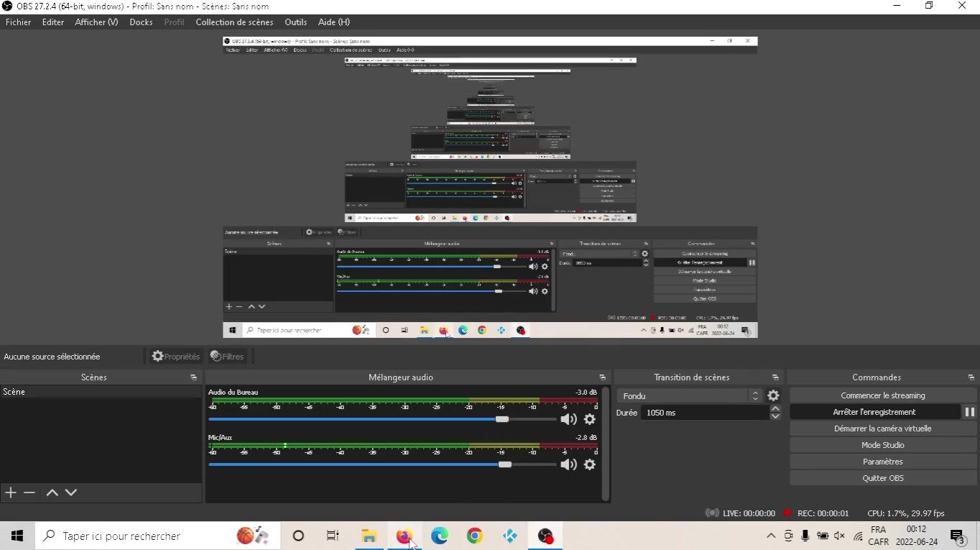Screen dimensions: 980x550
Task: Pause the recording with the pause icon
Action: pos(969,412)
